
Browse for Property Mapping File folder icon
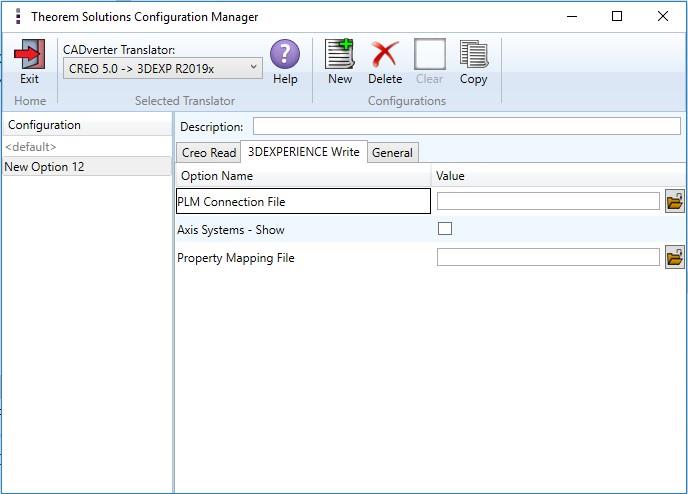click(674, 258)
